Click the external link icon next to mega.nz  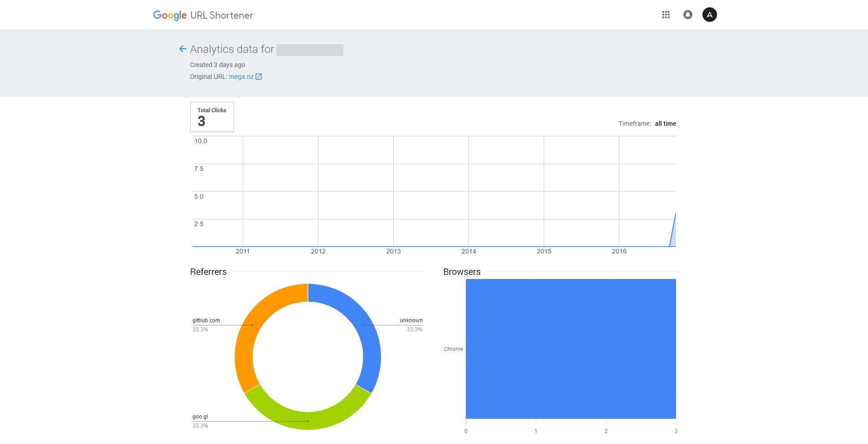[x=259, y=77]
